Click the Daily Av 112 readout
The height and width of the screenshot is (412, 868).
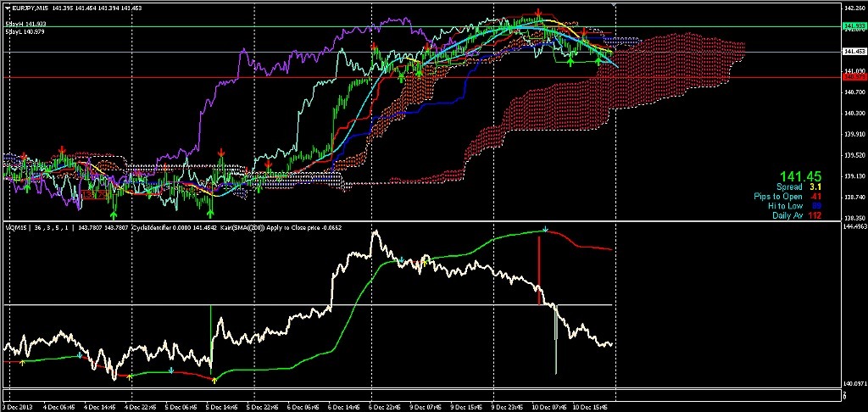[797, 215]
